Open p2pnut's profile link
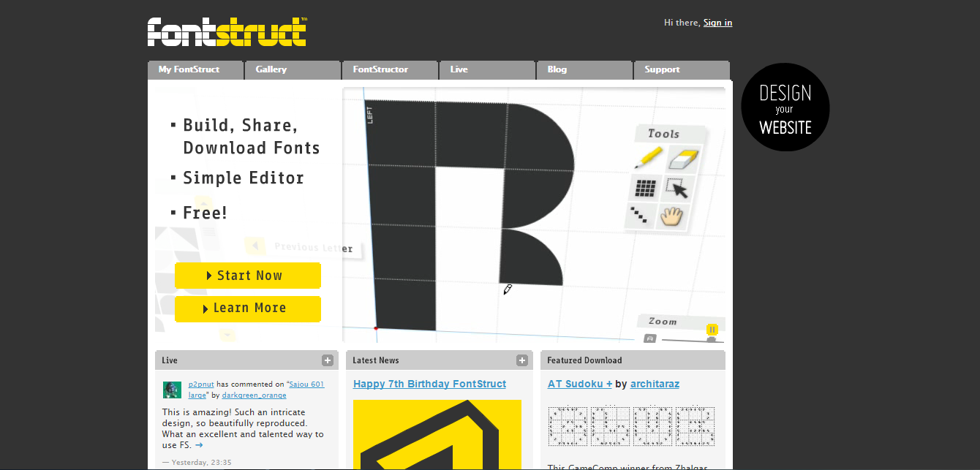The width and height of the screenshot is (980, 470). 201,384
